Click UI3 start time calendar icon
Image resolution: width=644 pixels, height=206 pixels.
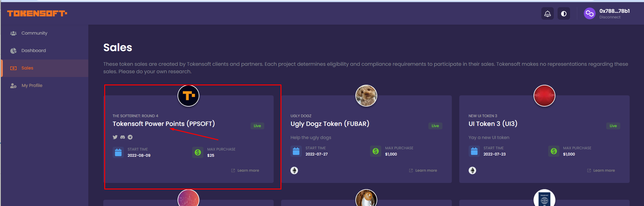click(474, 151)
